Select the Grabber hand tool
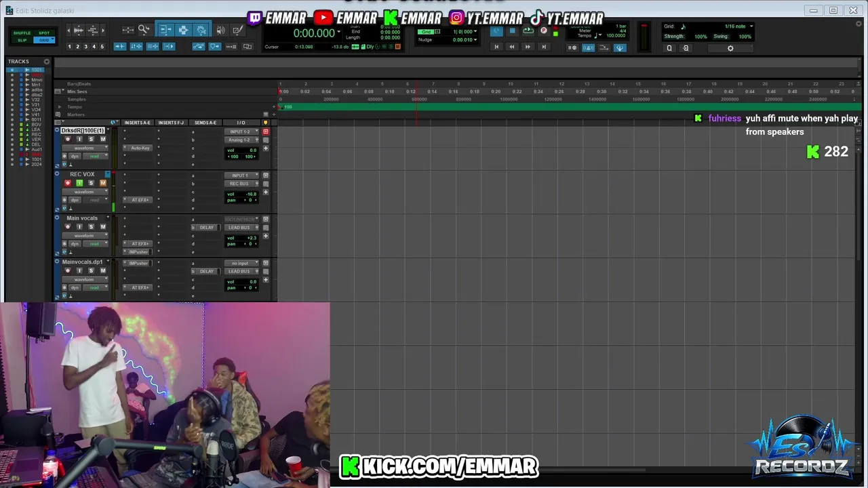 [201, 30]
